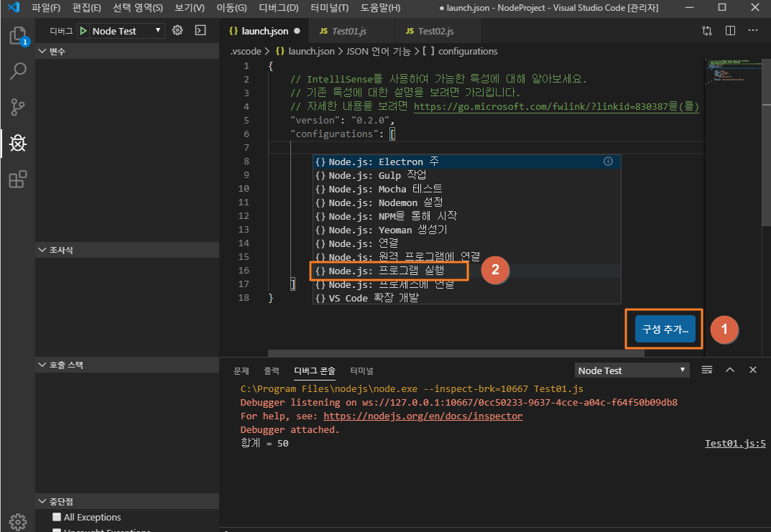The width and height of the screenshot is (771, 532).
Task: Open the Explorer view in activity bar
Action: point(18,36)
